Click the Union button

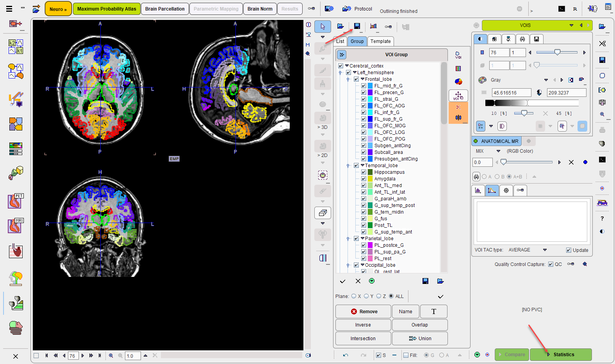pyautogui.click(x=420, y=339)
